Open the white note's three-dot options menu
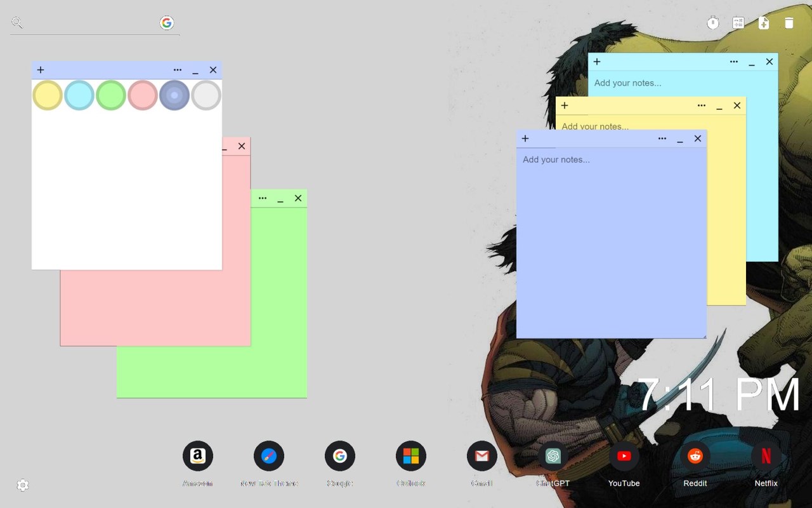Viewport: 812px width, 508px height. (x=178, y=70)
